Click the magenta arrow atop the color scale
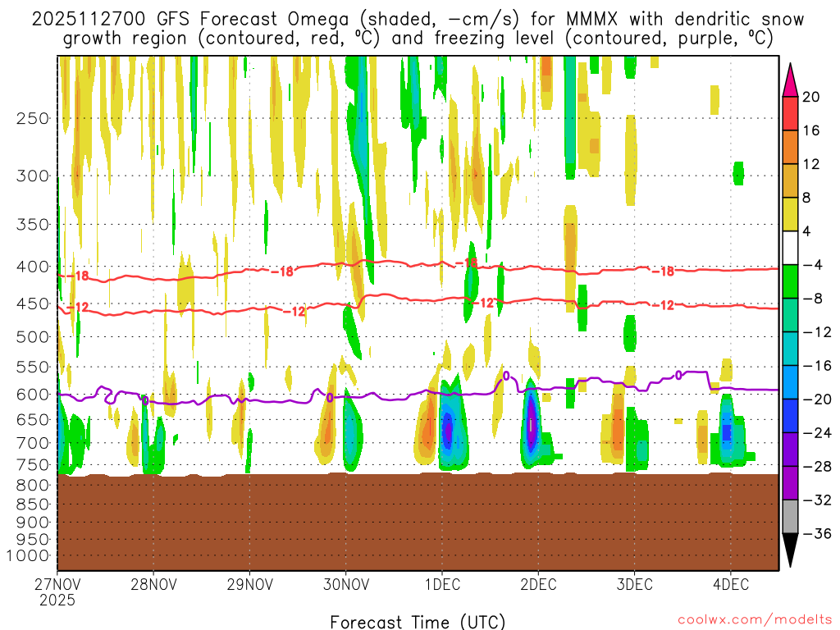The width and height of the screenshot is (840, 630). (790, 79)
